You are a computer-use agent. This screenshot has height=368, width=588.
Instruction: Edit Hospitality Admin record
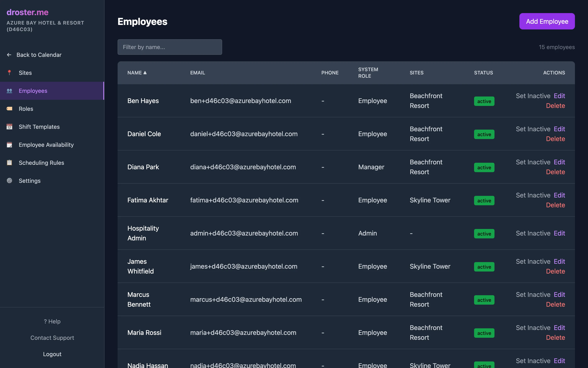(x=559, y=233)
